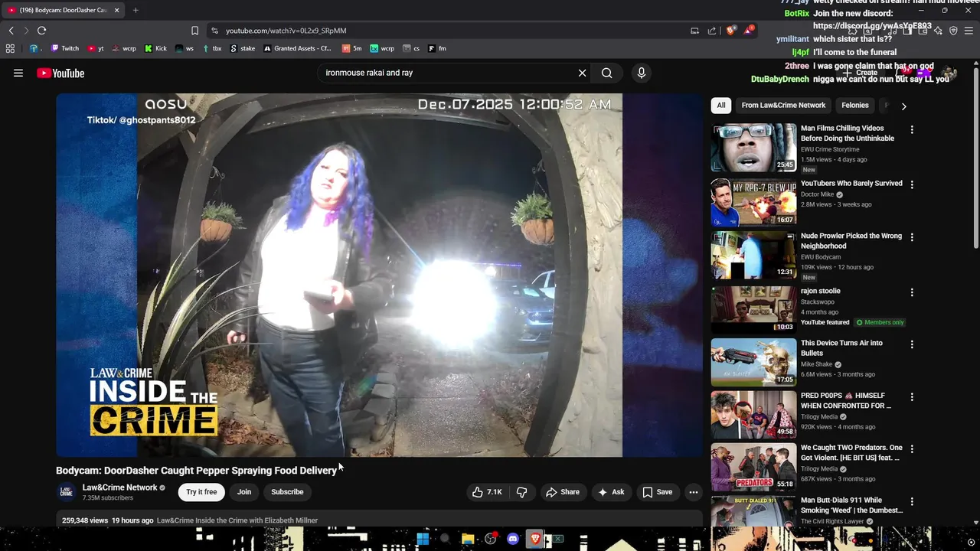Go to the YouTube home logo
Screen dimensions: 980x551
[x=60, y=73]
